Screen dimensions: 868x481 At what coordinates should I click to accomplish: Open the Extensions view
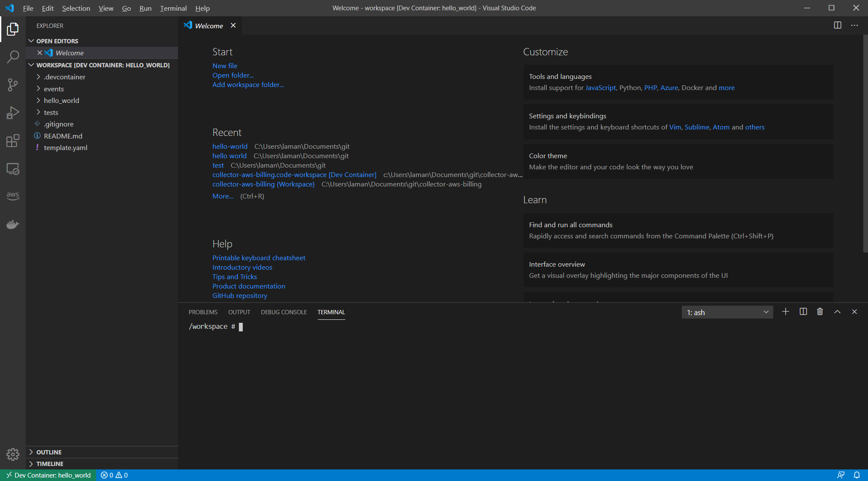click(x=13, y=141)
